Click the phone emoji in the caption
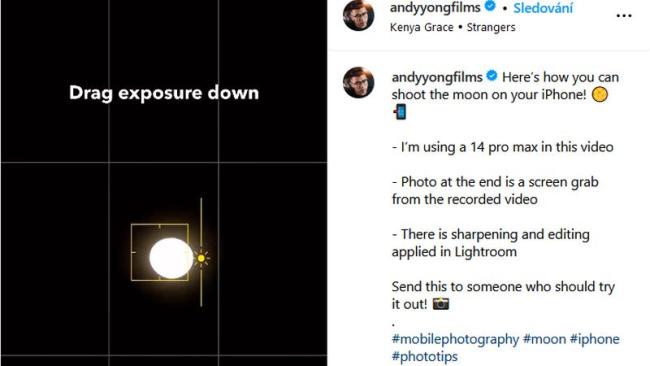The image size is (650, 366). (400, 112)
